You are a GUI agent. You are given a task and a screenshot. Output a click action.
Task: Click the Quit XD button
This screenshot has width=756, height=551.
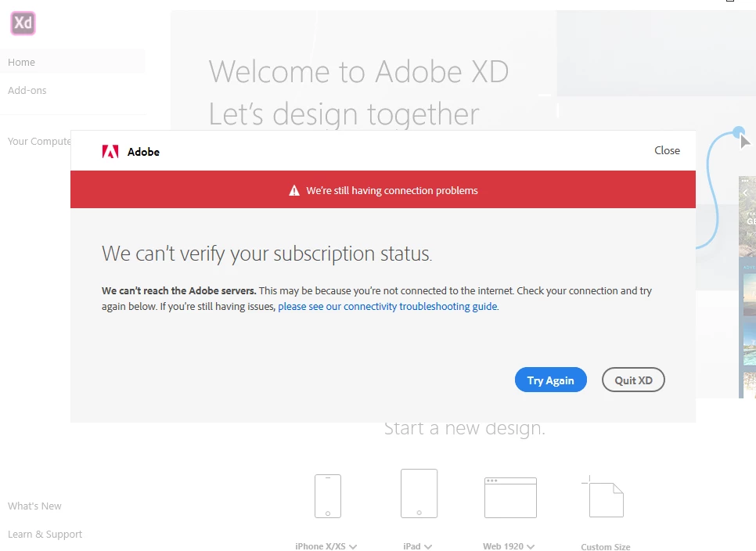(633, 380)
